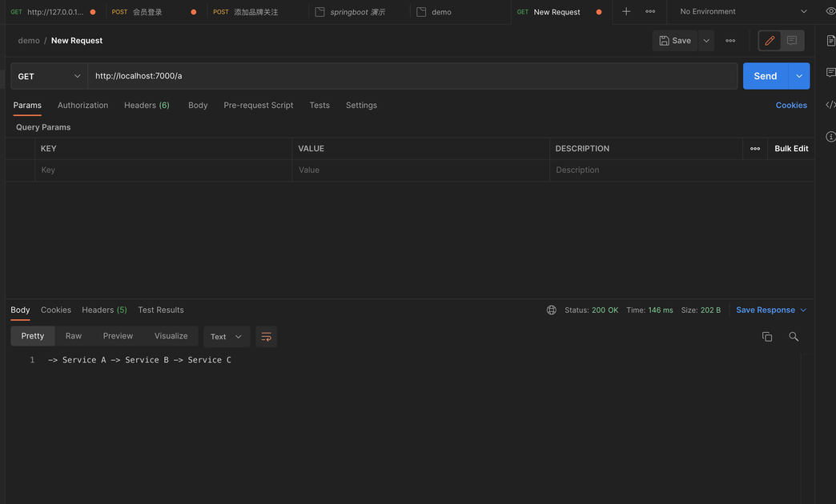
Task: Click Bulk Edit
Action: click(791, 149)
